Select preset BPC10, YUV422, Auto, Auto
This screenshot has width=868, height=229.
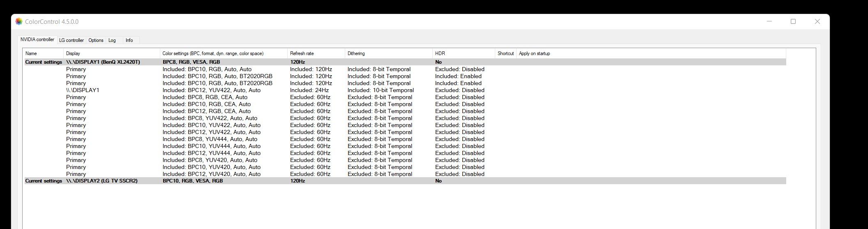[x=405, y=125]
